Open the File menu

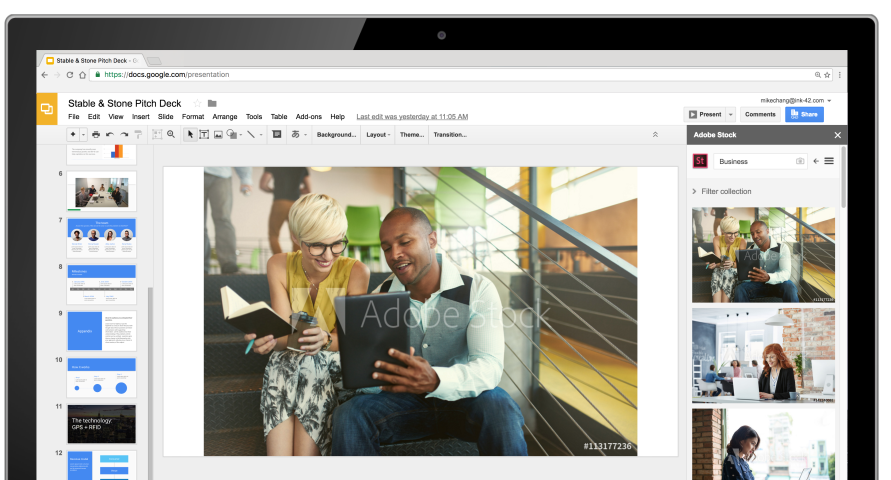tap(74, 116)
